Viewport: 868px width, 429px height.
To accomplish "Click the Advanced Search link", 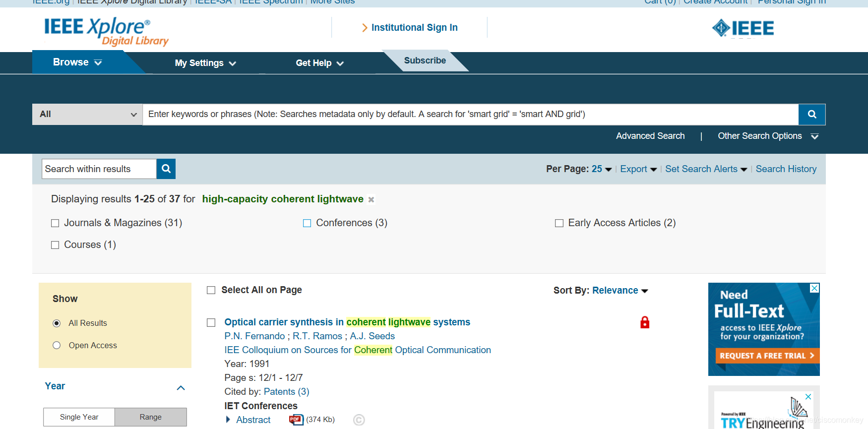I will 650,136.
